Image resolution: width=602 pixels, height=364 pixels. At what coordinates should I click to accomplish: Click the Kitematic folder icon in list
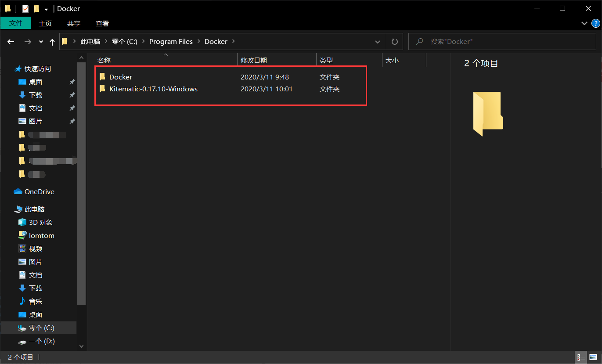pyautogui.click(x=102, y=89)
